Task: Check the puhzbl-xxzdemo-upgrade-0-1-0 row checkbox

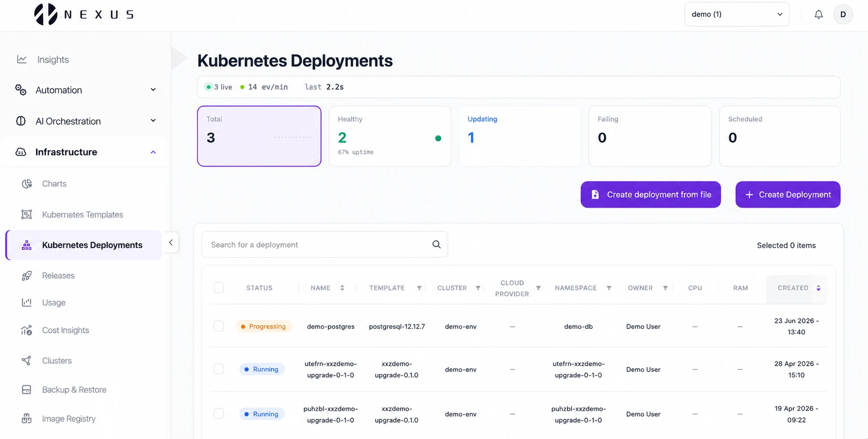Action: 219,414
